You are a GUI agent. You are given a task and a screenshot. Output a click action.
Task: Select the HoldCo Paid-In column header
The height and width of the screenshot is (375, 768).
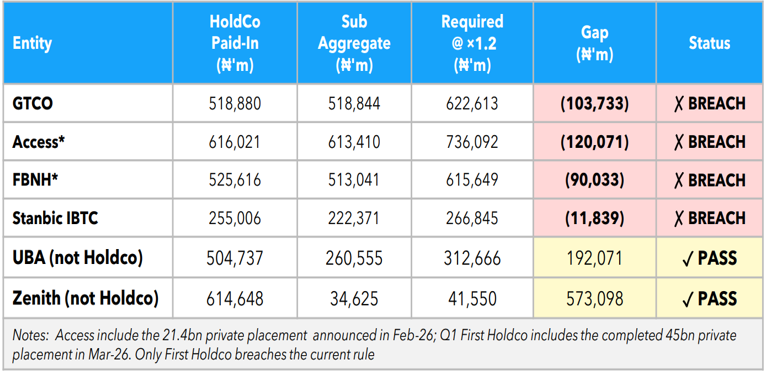235,43
